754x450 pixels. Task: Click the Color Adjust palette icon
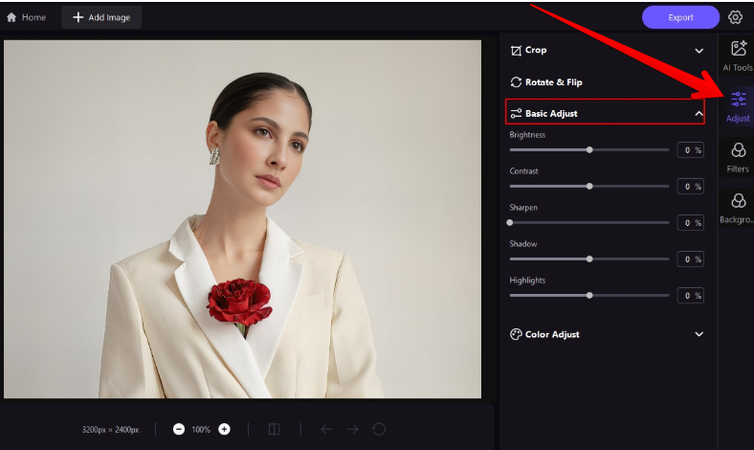point(516,334)
